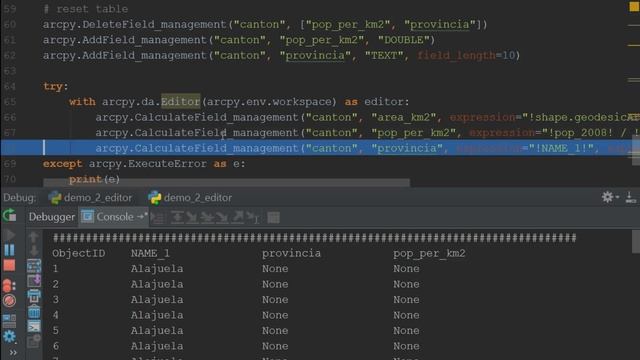This screenshot has height=360, width=640.
Task: Expand more debug sidebar actions chevron
Action: 13,352
